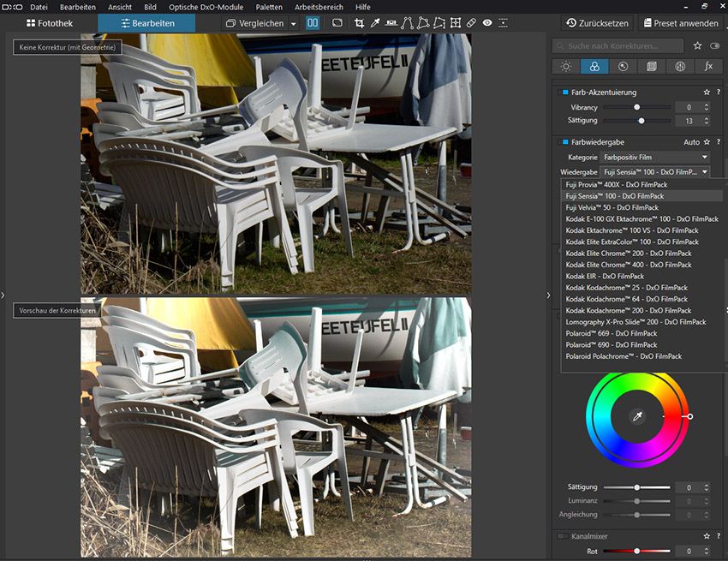Image resolution: width=728 pixels, height=561 pixels.
Task: Toggle the Farbwiedergabe correction switch
Action: coord(564,142)
